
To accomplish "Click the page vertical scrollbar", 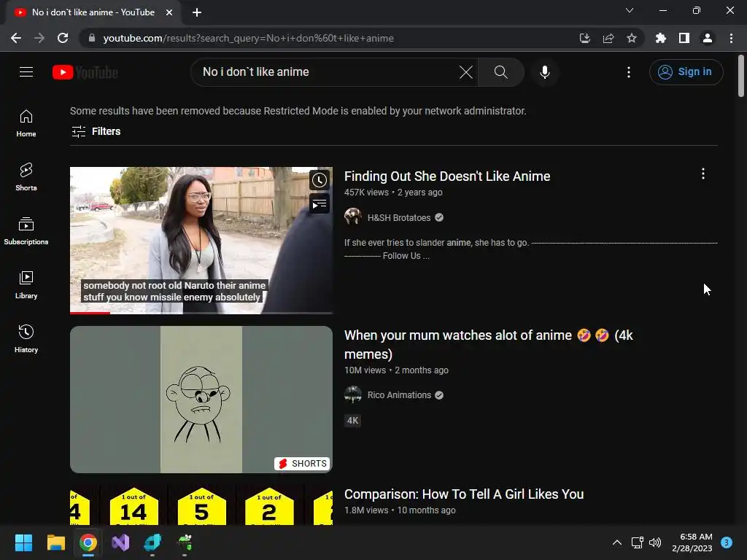I will point(741,76).
